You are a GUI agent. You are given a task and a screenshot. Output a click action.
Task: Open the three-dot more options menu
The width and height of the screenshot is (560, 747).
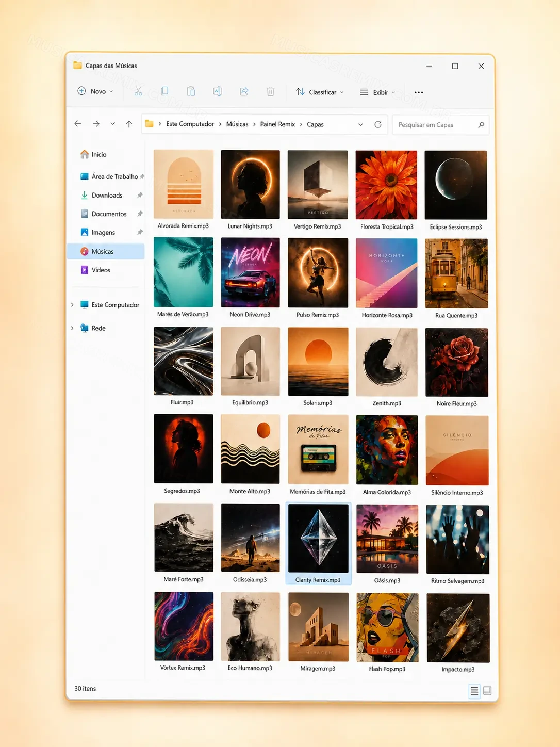[x=419, y=92]
